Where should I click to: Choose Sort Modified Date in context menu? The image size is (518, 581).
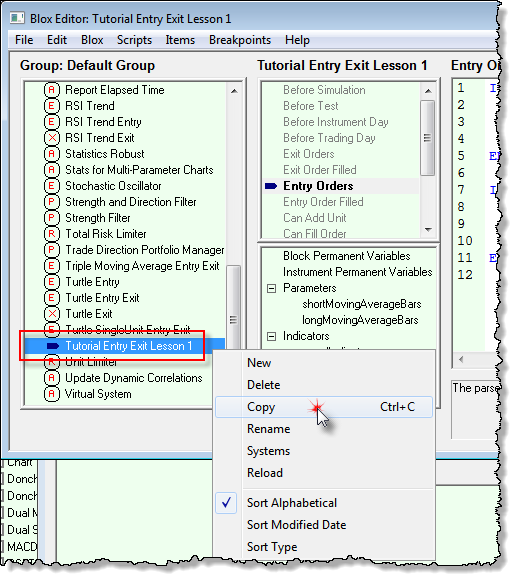[x=296, y=525]
